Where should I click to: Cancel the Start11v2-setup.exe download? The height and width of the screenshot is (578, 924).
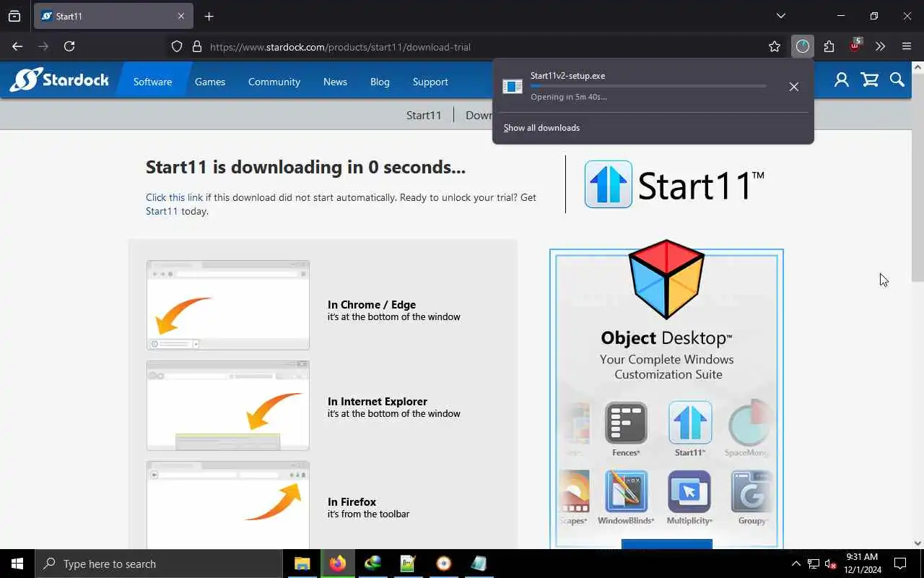click(793, 87)
